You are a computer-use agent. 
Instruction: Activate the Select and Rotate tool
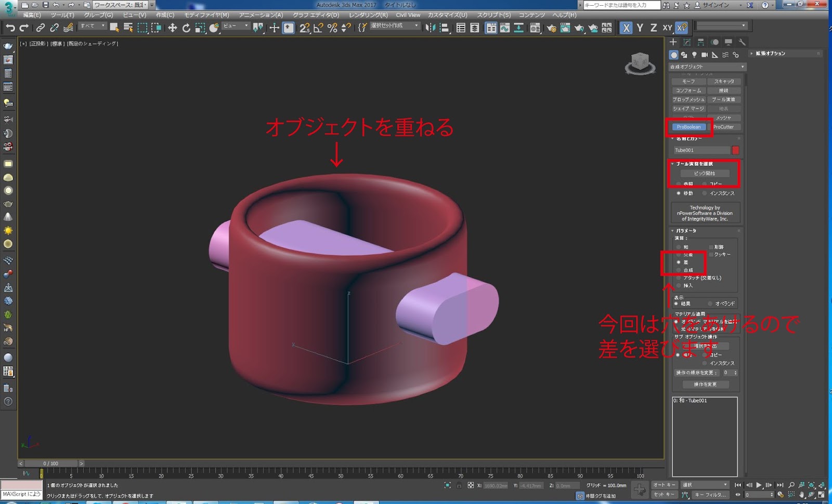click(x=186, y=28)
